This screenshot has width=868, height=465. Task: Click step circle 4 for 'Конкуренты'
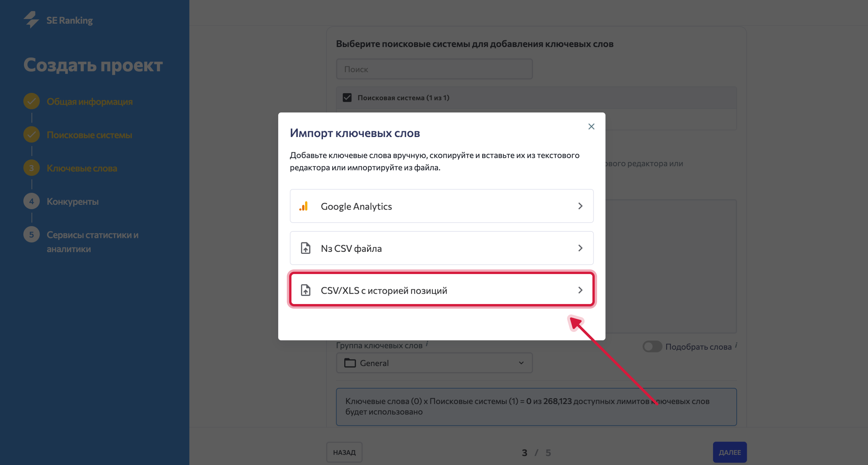(31, 201)
